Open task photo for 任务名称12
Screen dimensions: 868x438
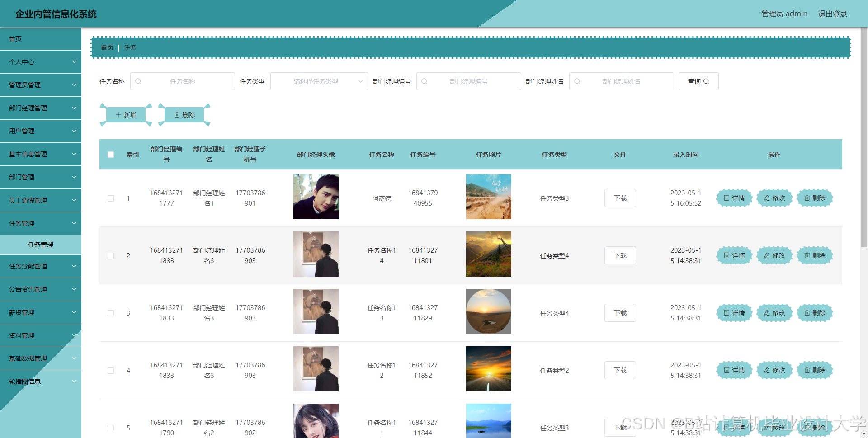pyautogui.click(x=489, y=369)
